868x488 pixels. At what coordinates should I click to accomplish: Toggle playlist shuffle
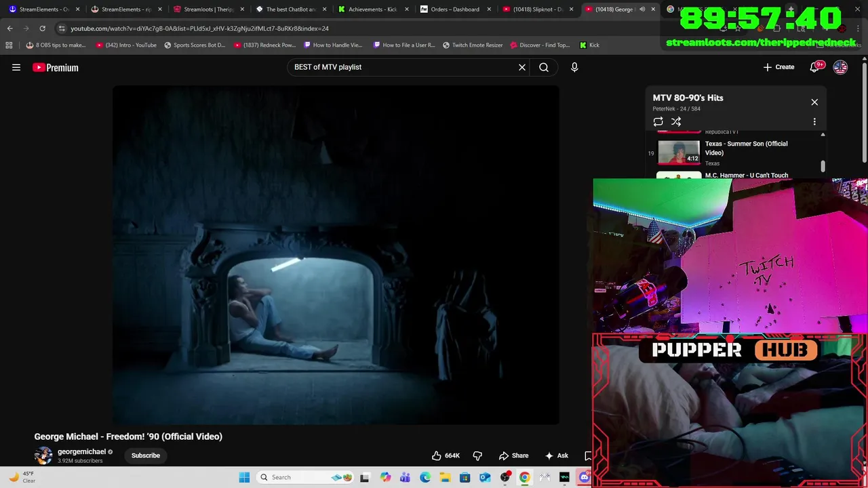676,122
